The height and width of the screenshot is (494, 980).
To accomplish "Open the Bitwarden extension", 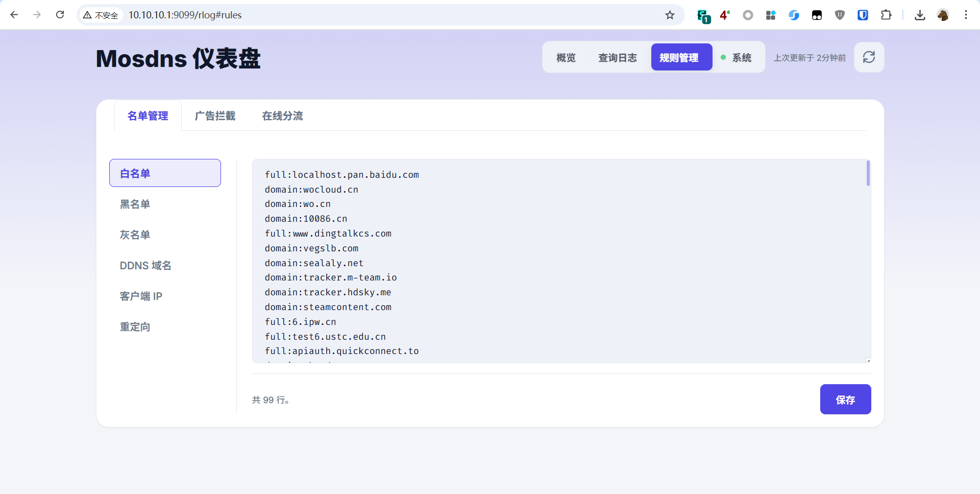I will 863,15.
